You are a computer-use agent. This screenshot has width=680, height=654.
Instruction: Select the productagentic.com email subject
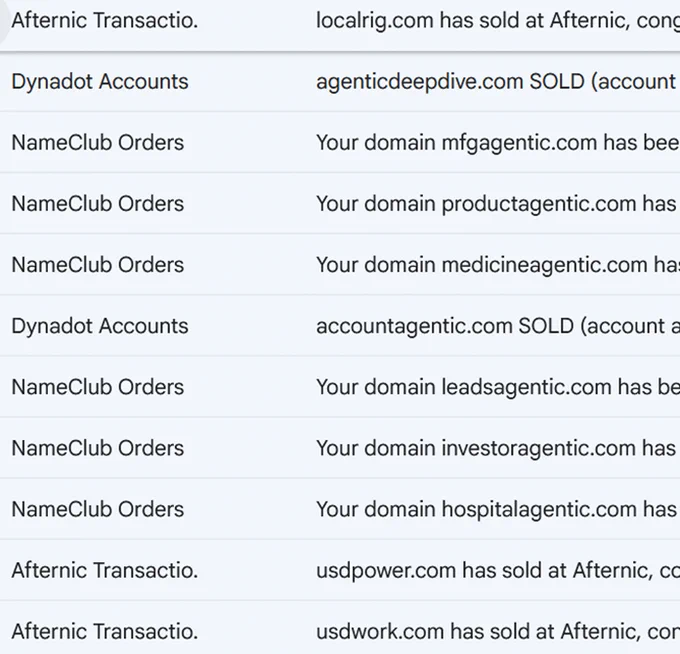click(498, 204)
